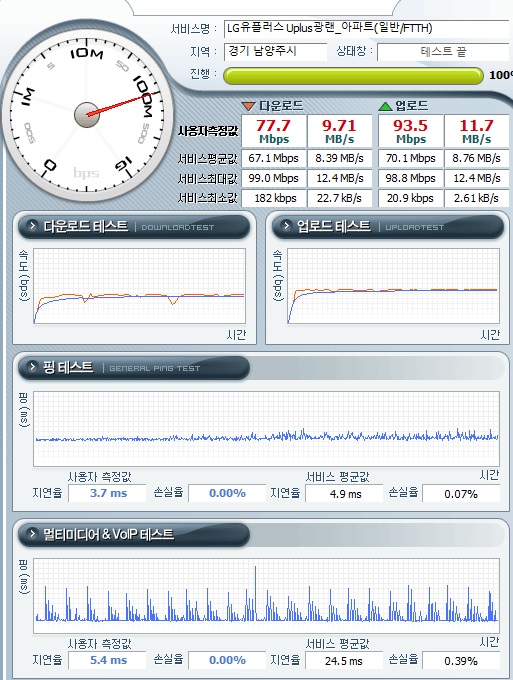Select the 멀티미디어 & VoIP 테스트 header

(134, 534)
